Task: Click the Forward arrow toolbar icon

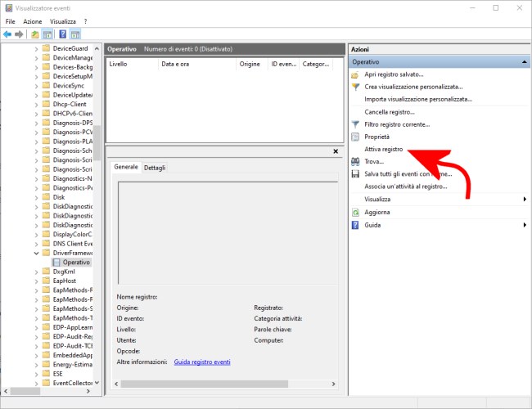Action: 19,34
